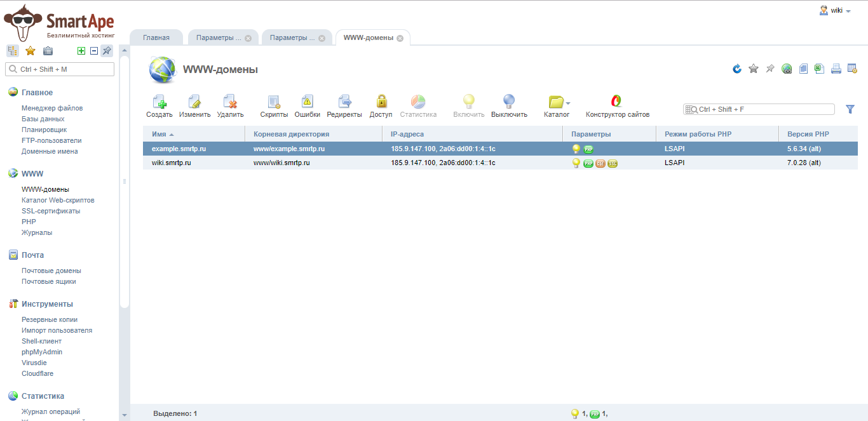The height and width of the screenshot is (421, 868).
Task: Click the Access padlock icon
Action: coord(381,102)
